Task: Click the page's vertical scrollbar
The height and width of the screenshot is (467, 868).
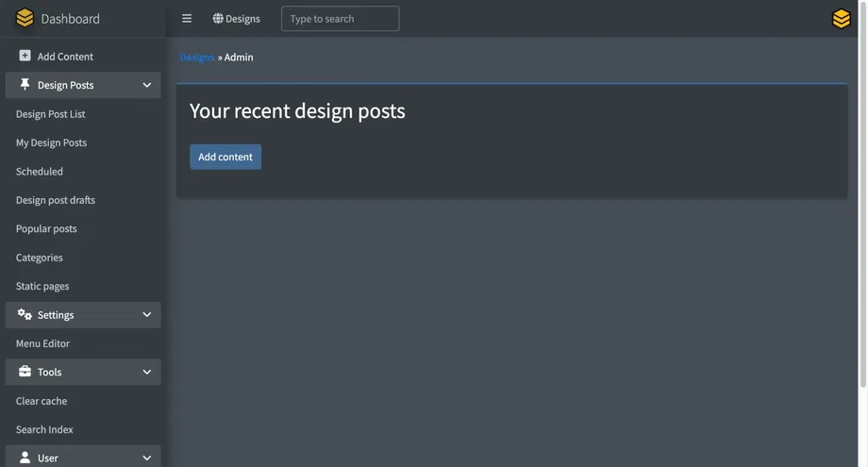Action: click(x=862, y=189)
